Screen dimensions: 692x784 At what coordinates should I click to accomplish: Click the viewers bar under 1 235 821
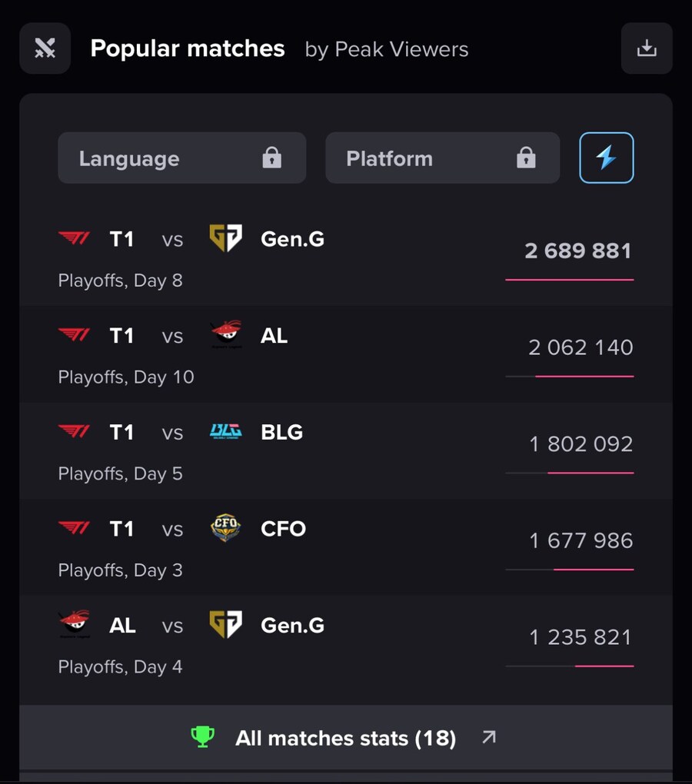tap(570, 666)
